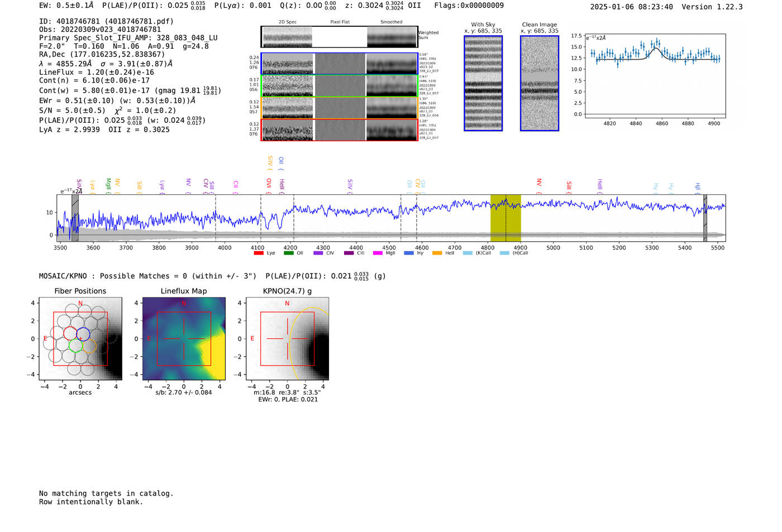Image resolution: width=782 pixels, height=532 pixels.
Task: Click the magenta MgII legend swatch
Action: click(378, 253)
